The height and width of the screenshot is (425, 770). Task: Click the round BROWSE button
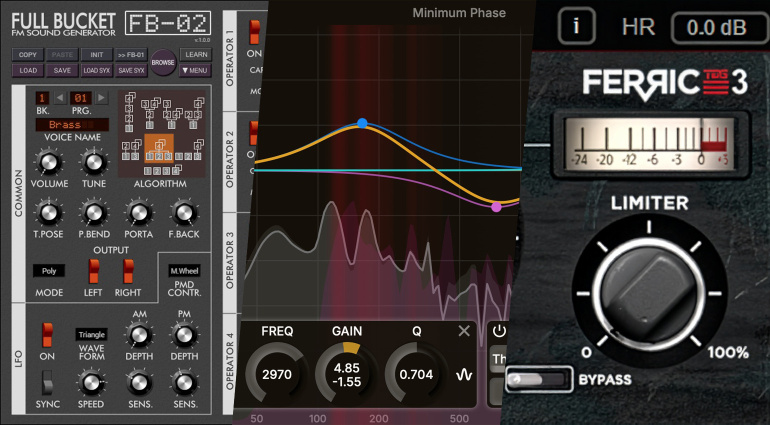[x=164, y=61]
